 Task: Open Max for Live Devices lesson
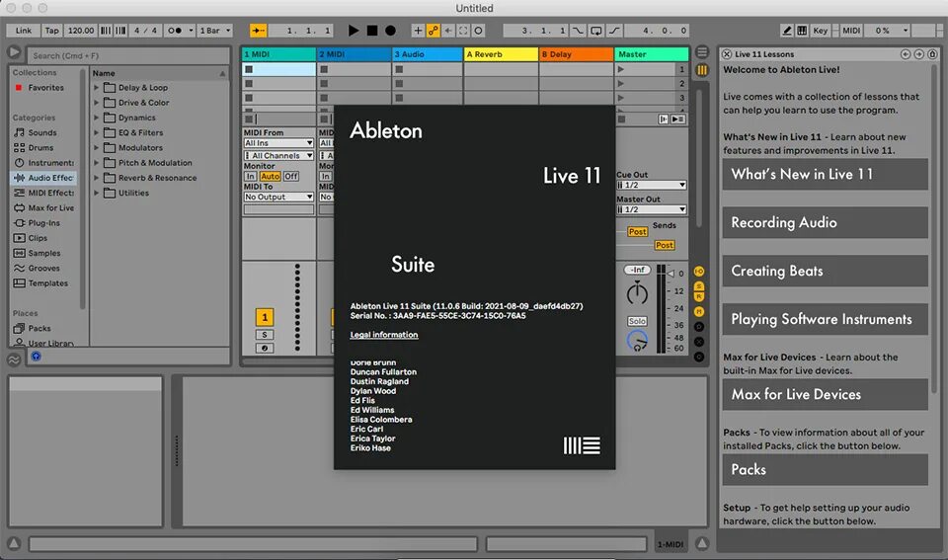pyautogui.click(x=825, y=394)
